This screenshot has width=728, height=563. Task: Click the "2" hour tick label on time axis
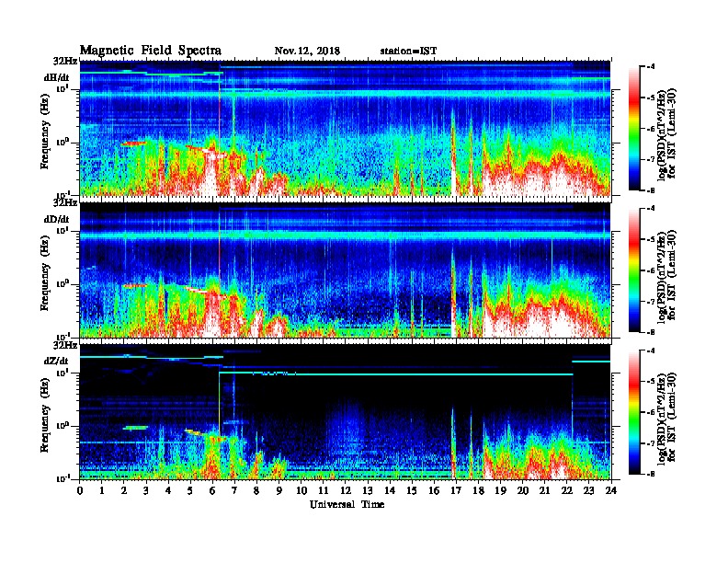(x=124, y=490)
